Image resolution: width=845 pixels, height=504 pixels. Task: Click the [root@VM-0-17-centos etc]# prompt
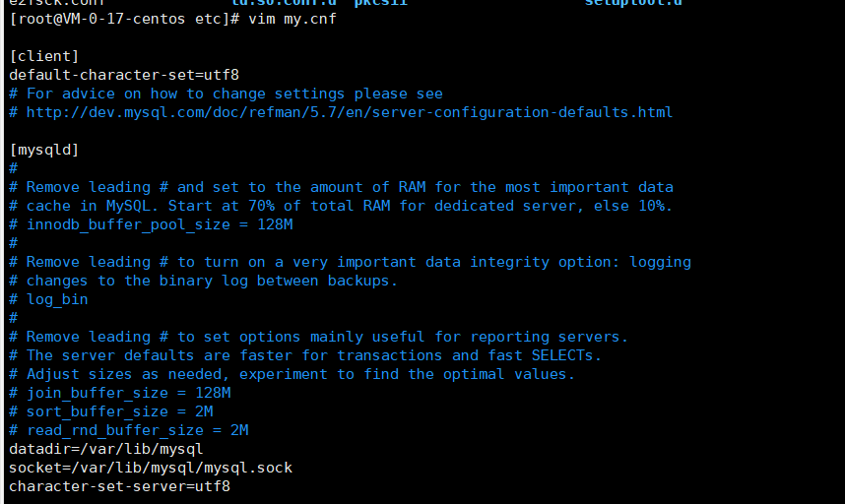click(x=124, y=20)
